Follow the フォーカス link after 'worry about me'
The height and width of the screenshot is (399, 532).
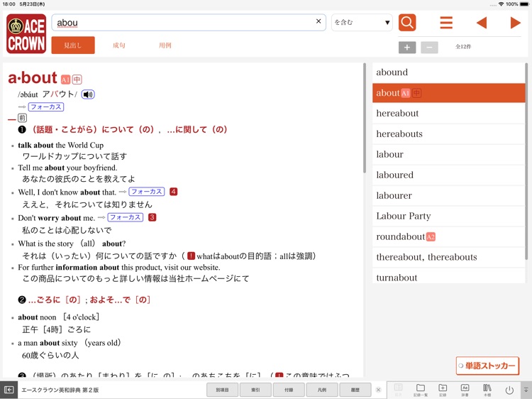click(x=125, y=217)
